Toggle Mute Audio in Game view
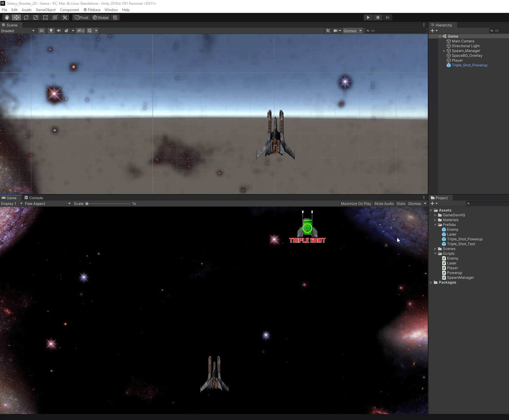509x420 pixels. click(384, 203)
